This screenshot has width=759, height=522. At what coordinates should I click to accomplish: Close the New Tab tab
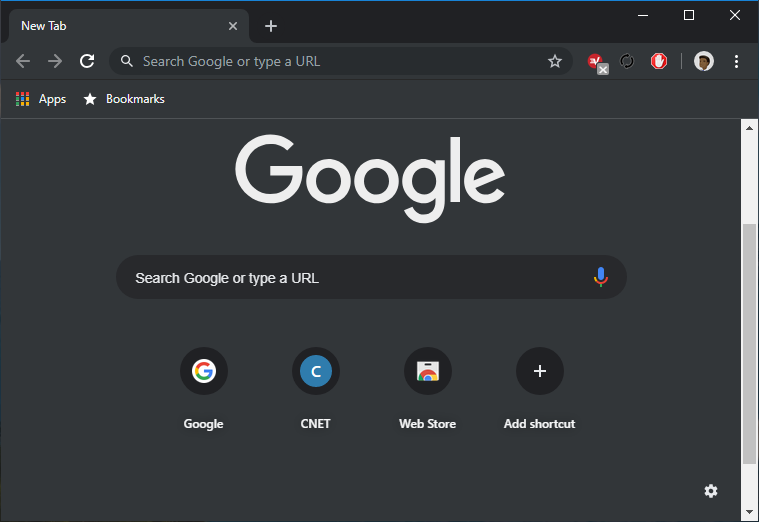tap(233, 26)
